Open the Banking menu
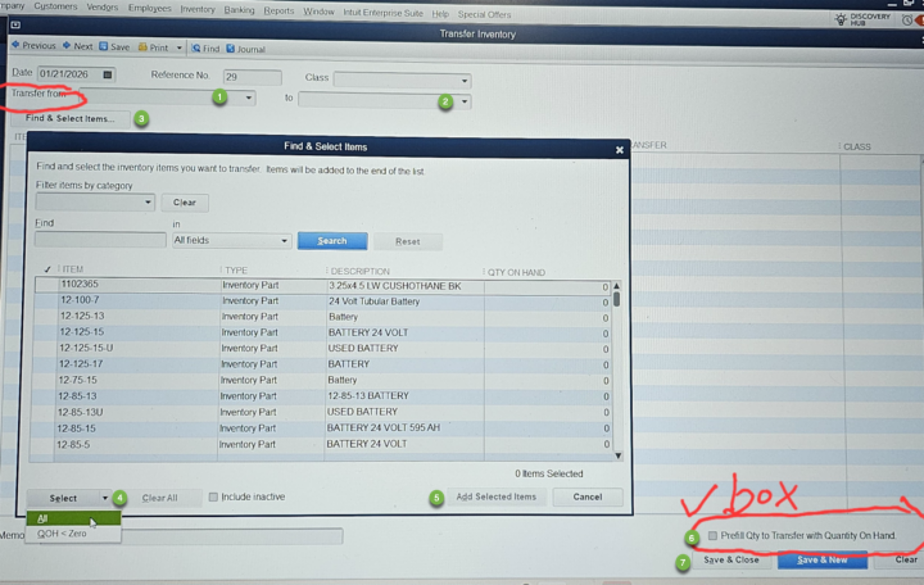 pyautogui.click(x=239, y=10)
